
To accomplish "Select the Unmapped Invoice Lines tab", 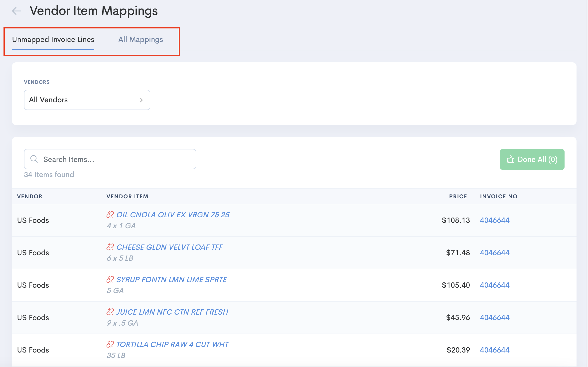I will (53, 39).
